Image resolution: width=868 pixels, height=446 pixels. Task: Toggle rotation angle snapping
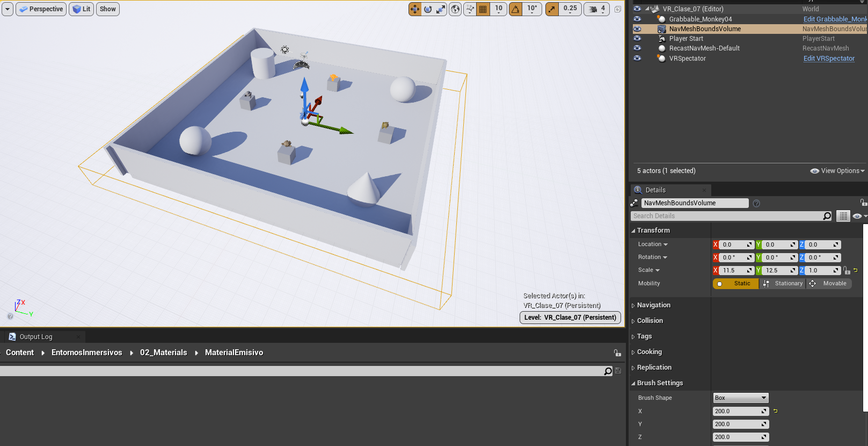click(515, 9)
